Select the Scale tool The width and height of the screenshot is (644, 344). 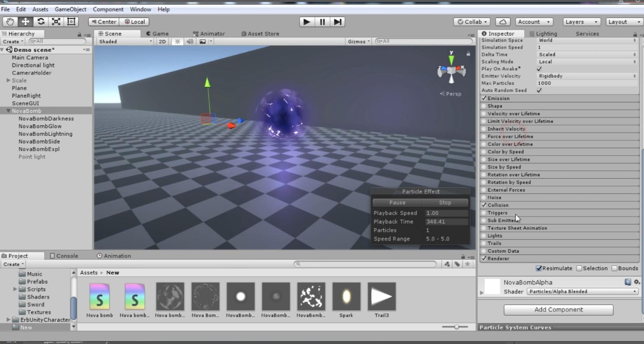tap(56, 22)
